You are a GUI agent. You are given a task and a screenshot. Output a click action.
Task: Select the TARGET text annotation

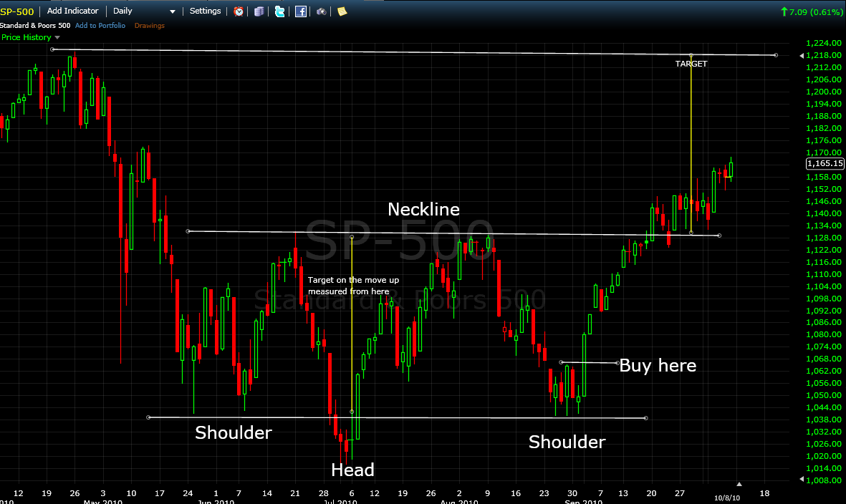(691, 64)
